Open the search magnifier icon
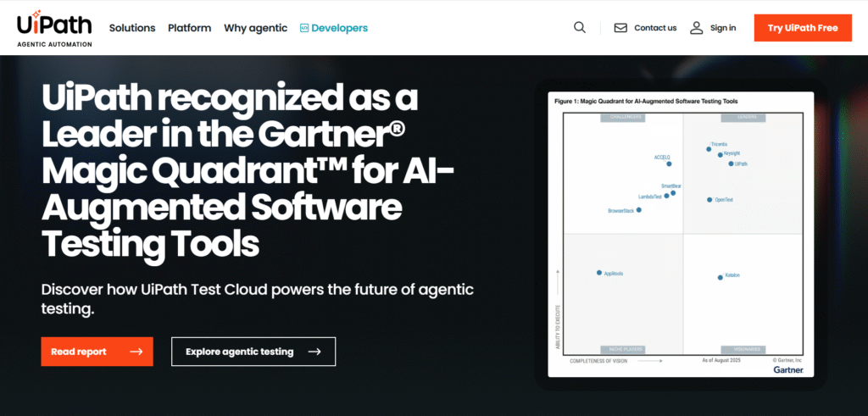 click(x=580, y=27)
